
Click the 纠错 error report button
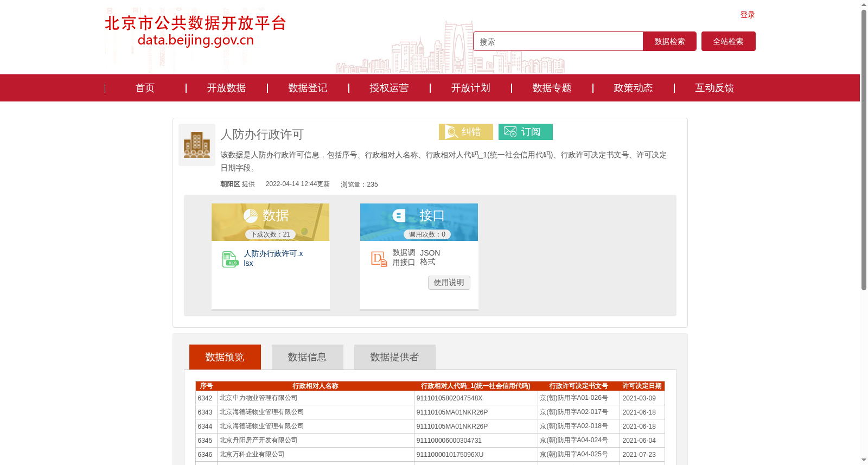466,132
